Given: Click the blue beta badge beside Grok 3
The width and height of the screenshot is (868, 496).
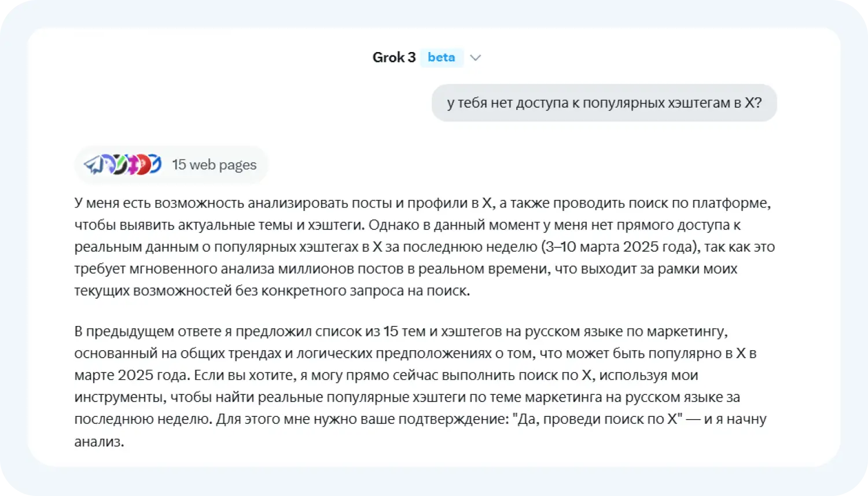Looking at the screenshot, I should 442,57.
